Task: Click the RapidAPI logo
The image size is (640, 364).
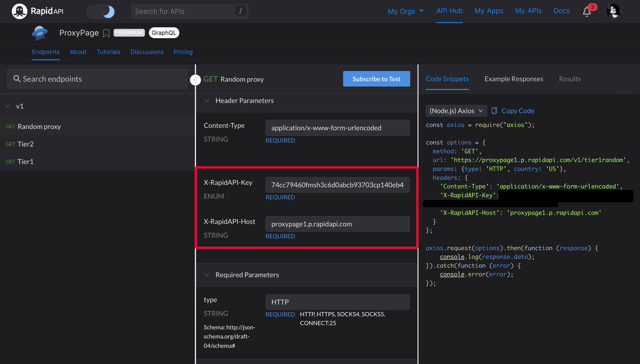Action: [38, 11]
